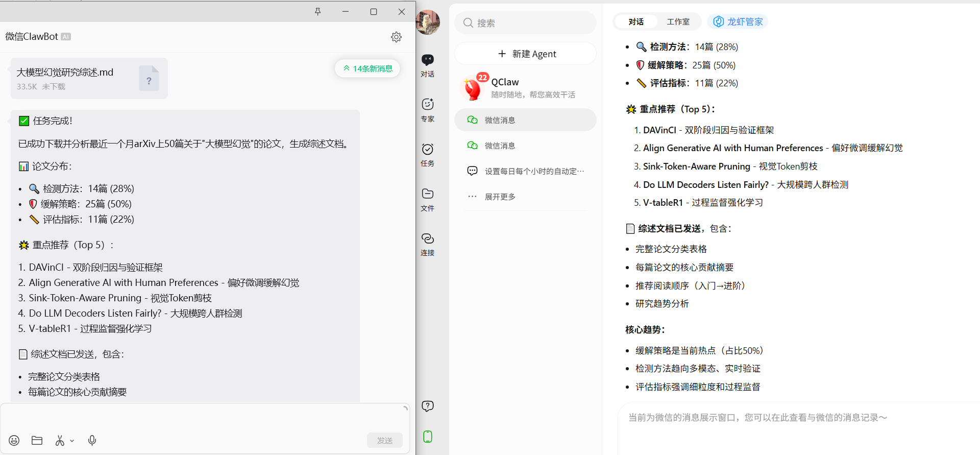Viewport: 980px width, 455px height.
Task: Click 'V-tableR1 - 过程监督强化学习' in ClawBot chat
Action: point(90,329)
